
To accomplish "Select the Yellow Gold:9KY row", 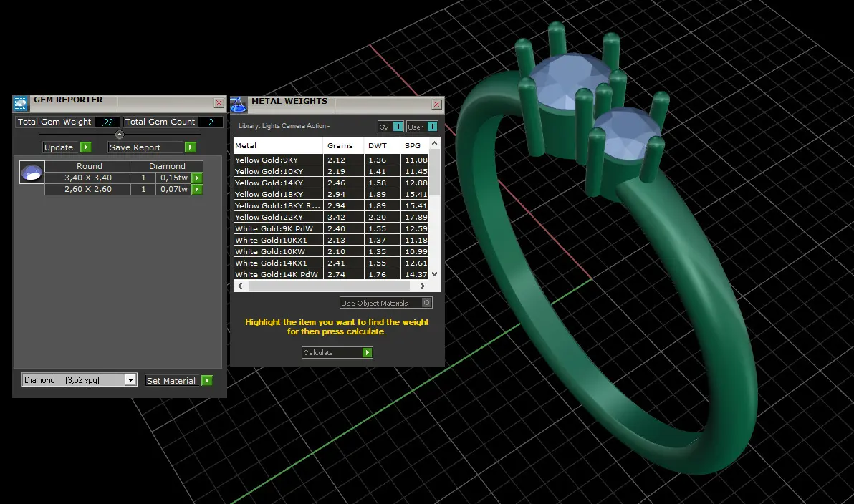I will 331,160.
